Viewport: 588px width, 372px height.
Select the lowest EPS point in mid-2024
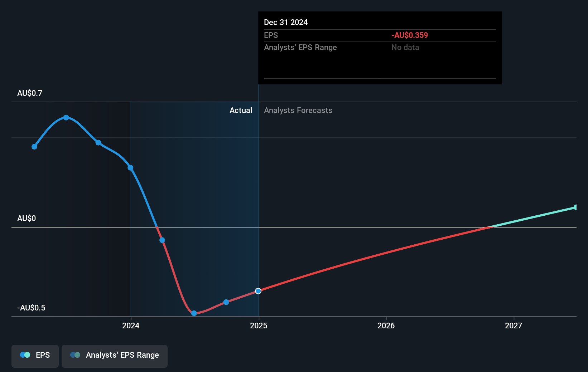pos(194,313)
